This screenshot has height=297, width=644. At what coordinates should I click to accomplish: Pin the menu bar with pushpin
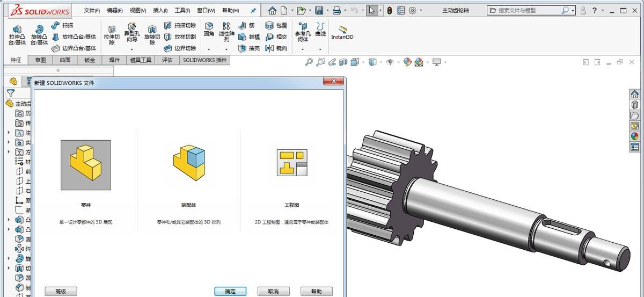pyautogui.click(x=253, y=10)
